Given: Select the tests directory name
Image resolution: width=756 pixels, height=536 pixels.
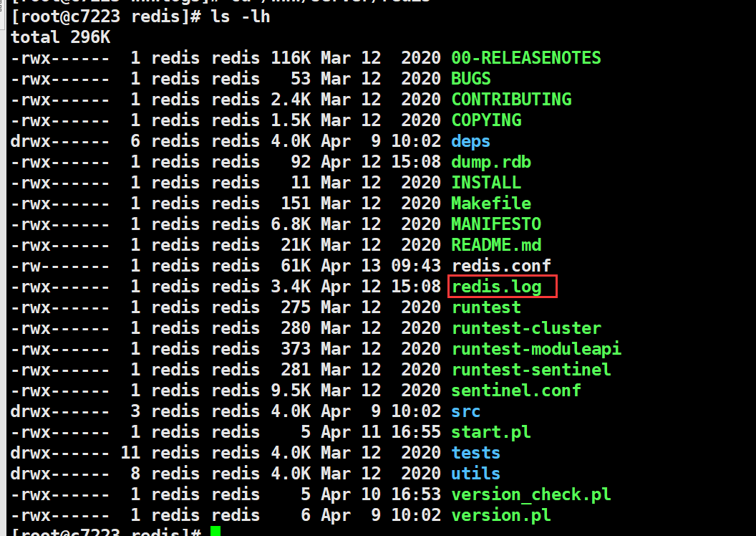Looking at the screenshot, I should coord(476,453).
